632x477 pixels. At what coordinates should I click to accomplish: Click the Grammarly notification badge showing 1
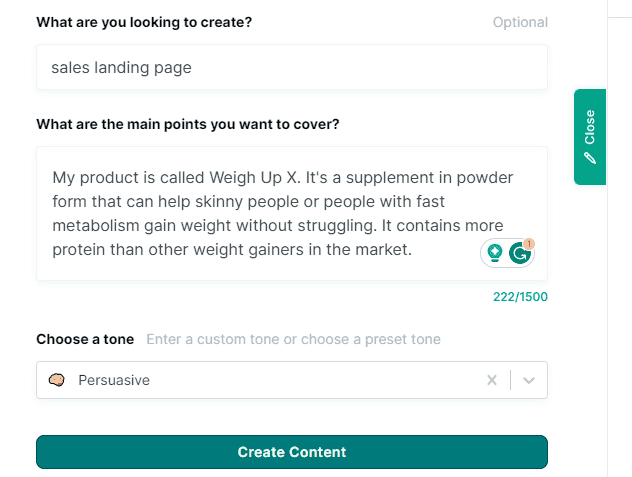pos(529,243)
